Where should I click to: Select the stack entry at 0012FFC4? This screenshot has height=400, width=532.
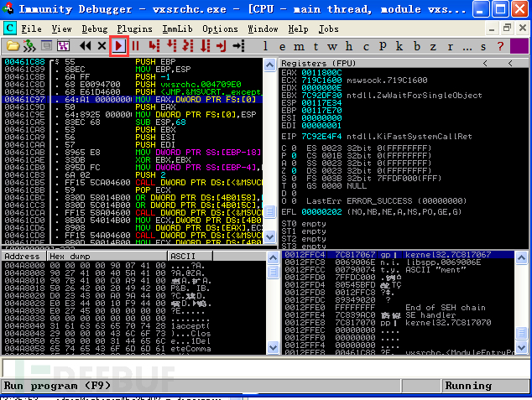(x=398, y=255)
